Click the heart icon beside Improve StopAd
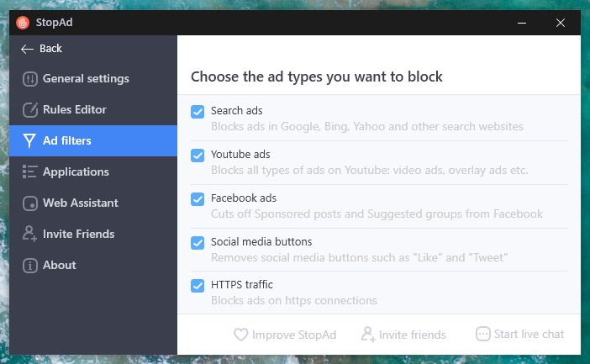This screenshot has width=590, height=364. (241, 335)
